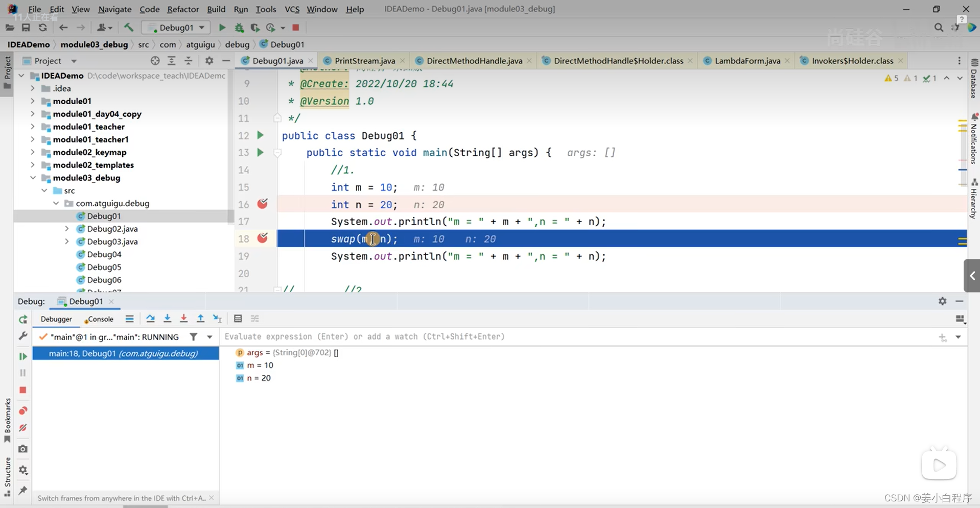Image resolution: width=980 pixels, height=508 pixels.
Task: Rerun Debug01 in debug panel
Action: click(x=23, y=320)
